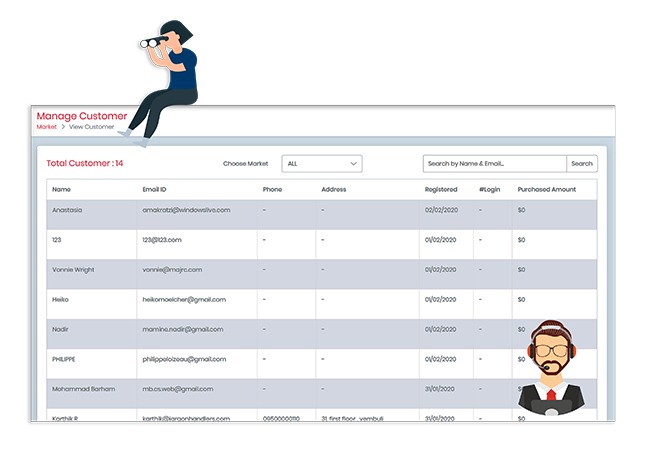Click the Manage Customer page title

[82, 116]
